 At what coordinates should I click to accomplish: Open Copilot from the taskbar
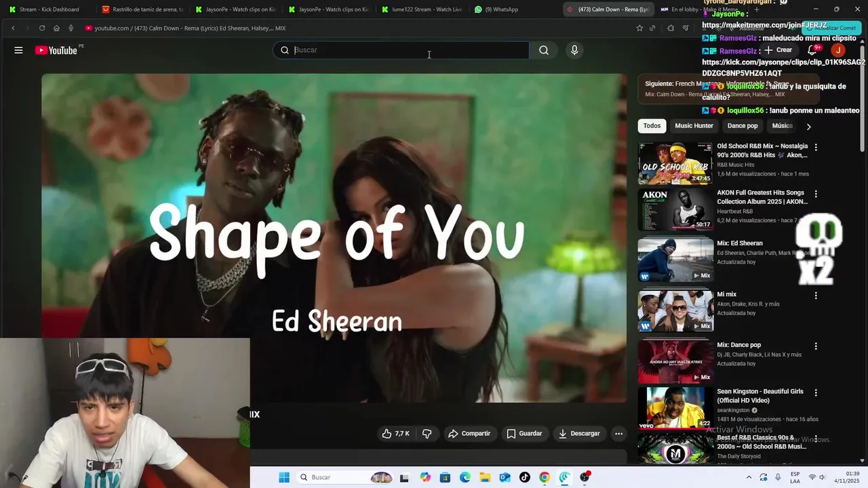point(425,477)
